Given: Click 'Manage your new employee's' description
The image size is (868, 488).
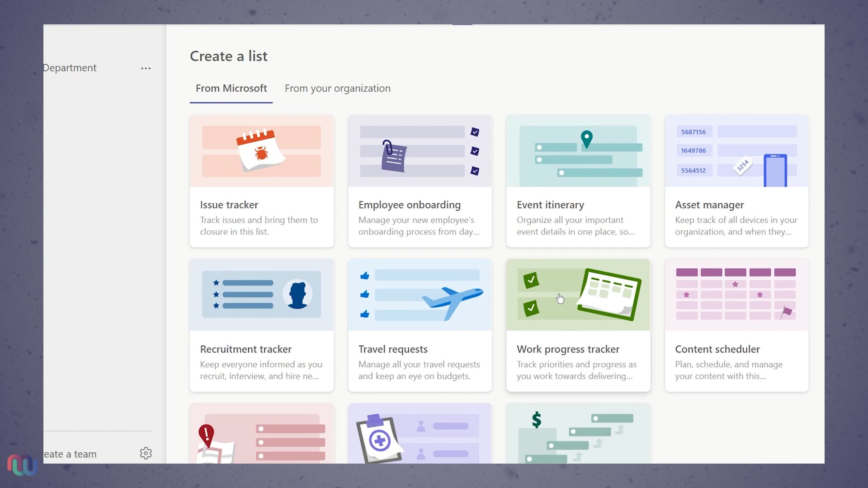Looking at the screenshot, I should [x=416, y=220].
